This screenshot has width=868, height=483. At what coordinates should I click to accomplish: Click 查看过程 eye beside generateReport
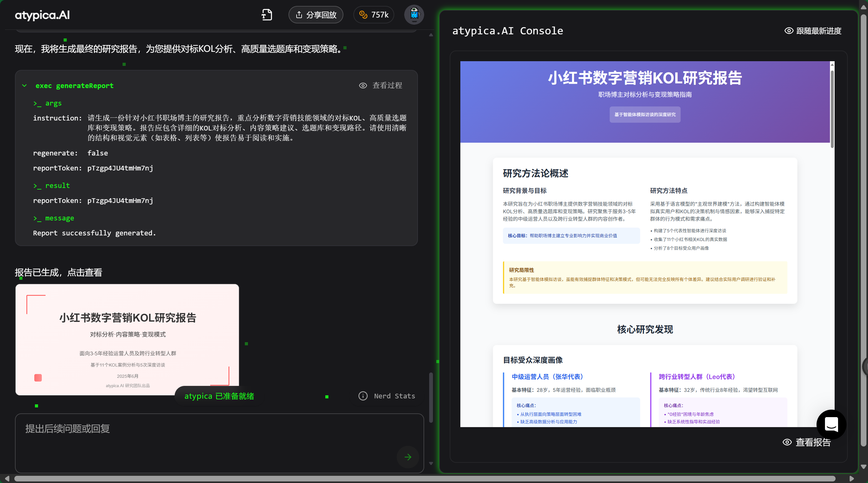363,85
